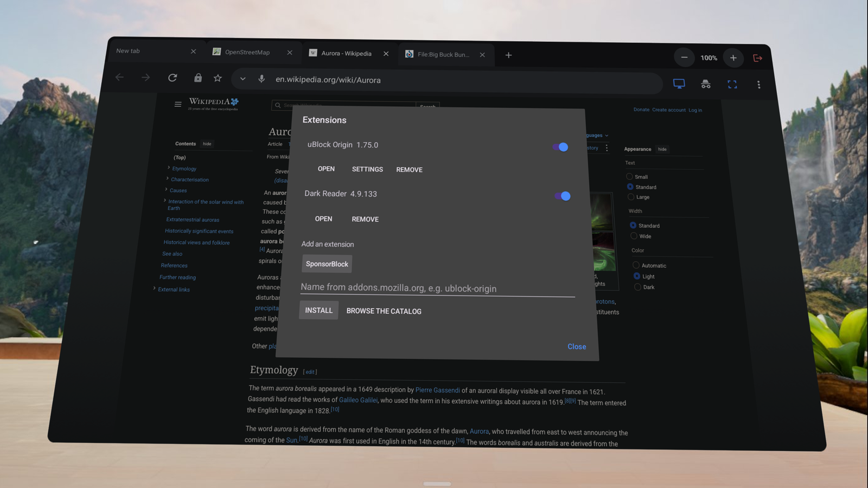
Task: Click the INSTALL button
Action: tap(318, 310)
